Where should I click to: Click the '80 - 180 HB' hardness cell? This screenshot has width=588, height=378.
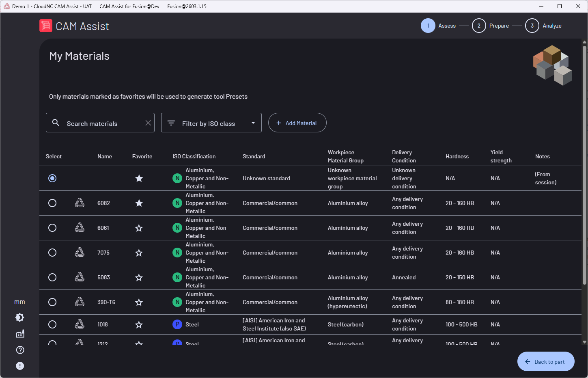(460, 302)
